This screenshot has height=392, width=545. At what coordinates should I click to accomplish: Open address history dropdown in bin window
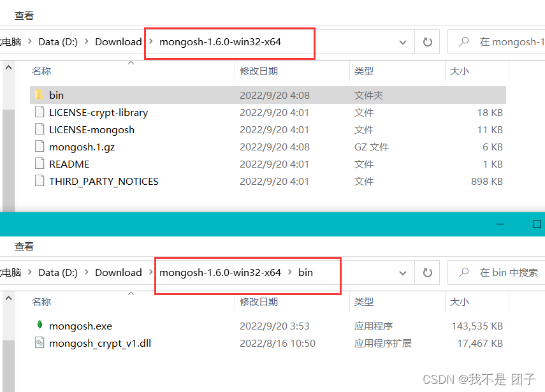click(403, 273)
